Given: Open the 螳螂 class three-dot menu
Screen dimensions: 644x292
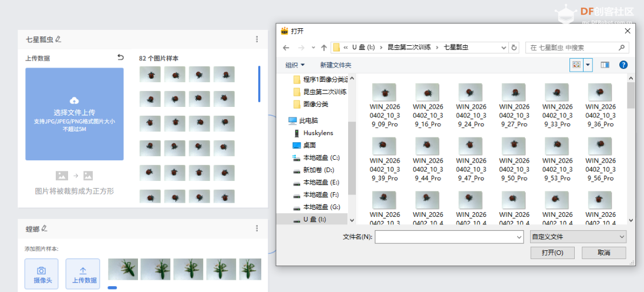Looking at the screenshot, I should 257,228.
